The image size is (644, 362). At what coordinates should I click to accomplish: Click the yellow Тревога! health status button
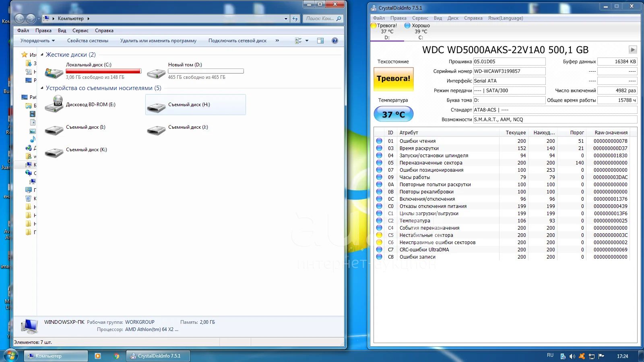394,79
